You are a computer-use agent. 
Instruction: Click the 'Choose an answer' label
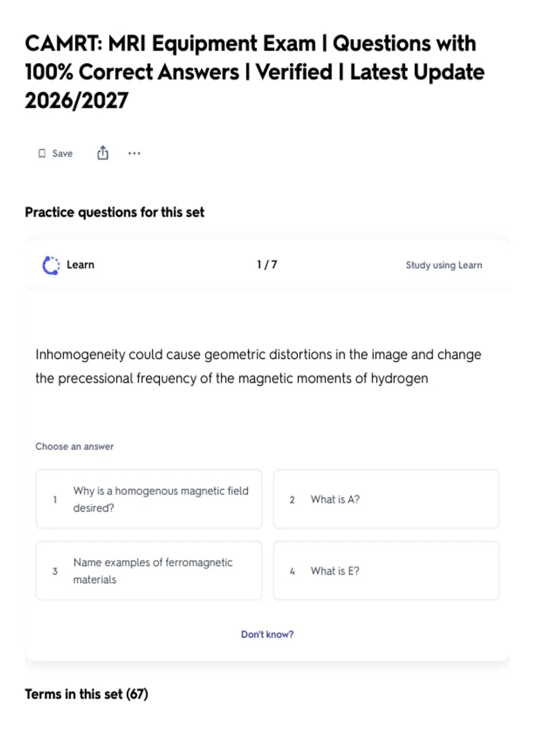click(x=74, y=446)
